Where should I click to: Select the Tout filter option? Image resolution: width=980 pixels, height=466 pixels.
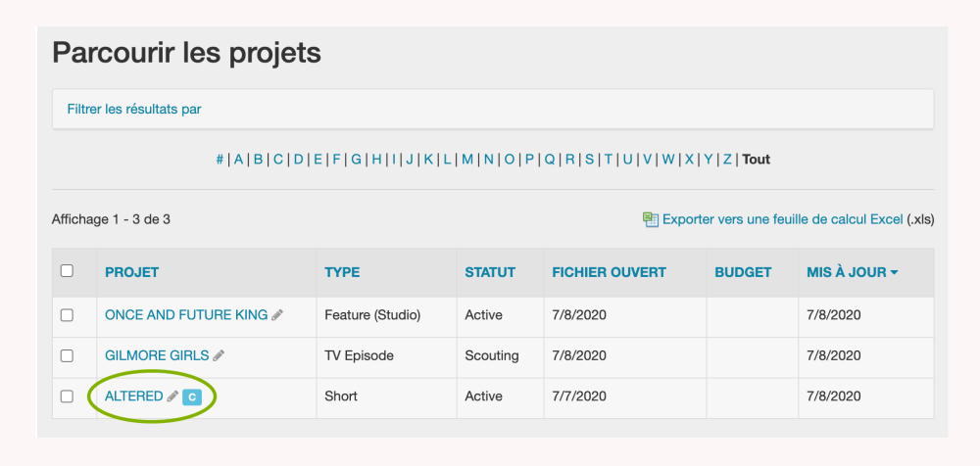pos(756,160)
